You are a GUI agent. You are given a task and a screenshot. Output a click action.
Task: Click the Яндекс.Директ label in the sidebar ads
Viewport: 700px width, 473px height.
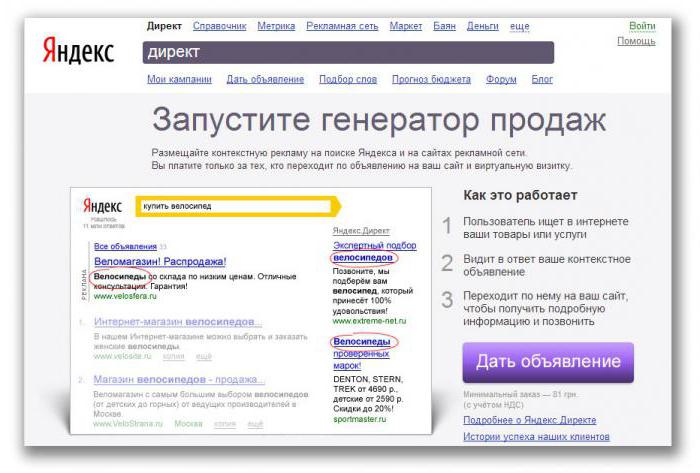[361, 231]
